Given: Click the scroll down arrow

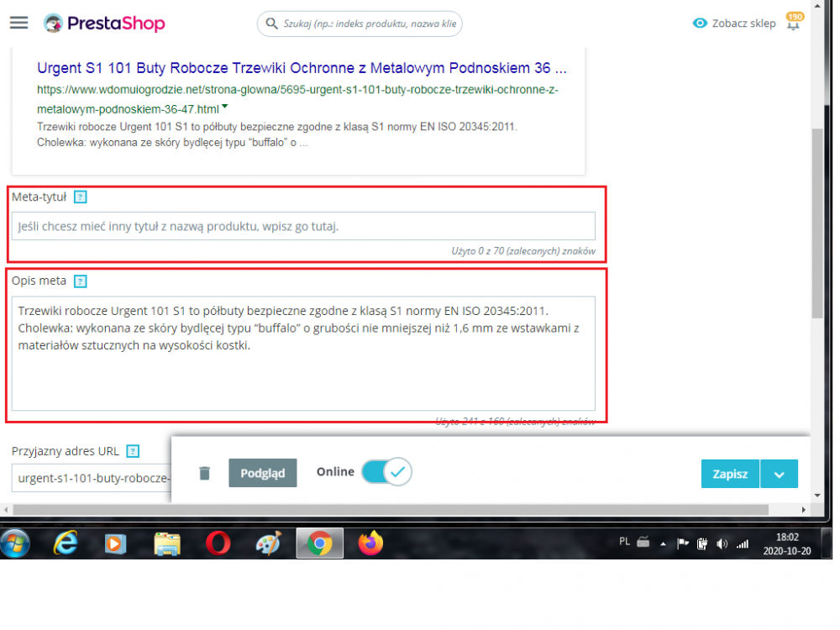Looking at the screenshot, I should tap(817, 496).
